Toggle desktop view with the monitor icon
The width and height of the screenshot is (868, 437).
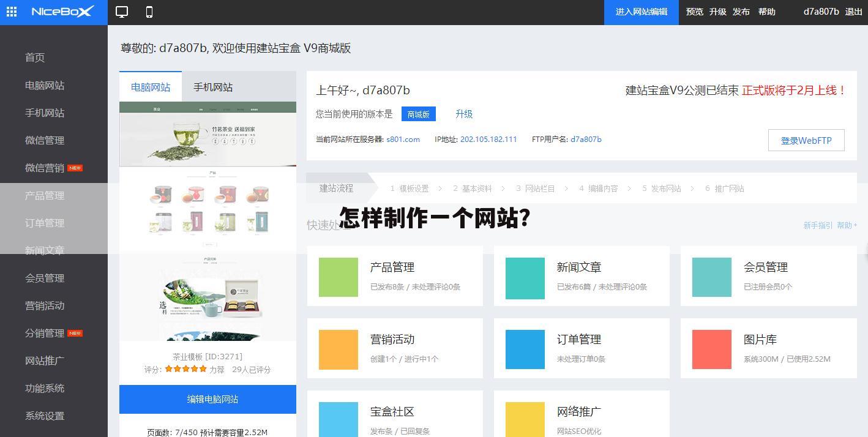(x=122, y=11)
